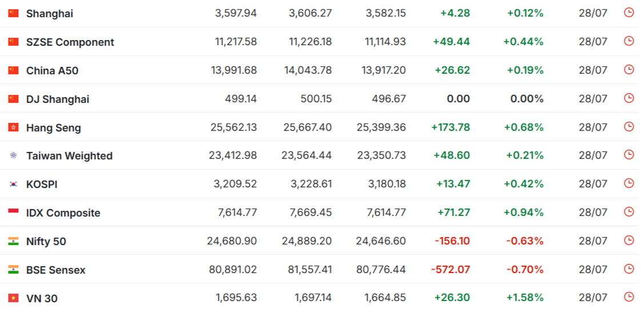Open the Nifty 50 index link

(46, 242)
